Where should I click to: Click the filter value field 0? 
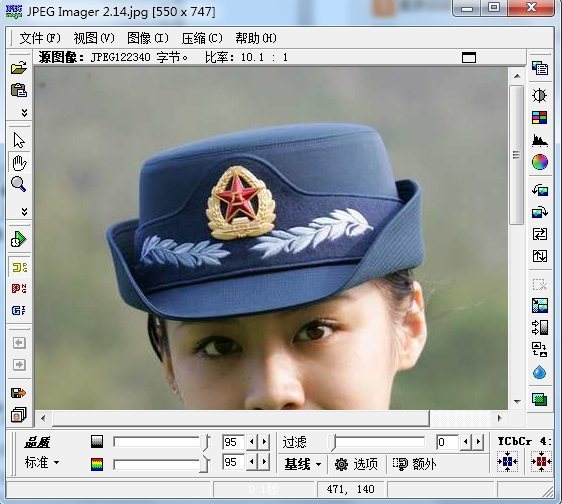pyautogui.click(x=447, y=442)
